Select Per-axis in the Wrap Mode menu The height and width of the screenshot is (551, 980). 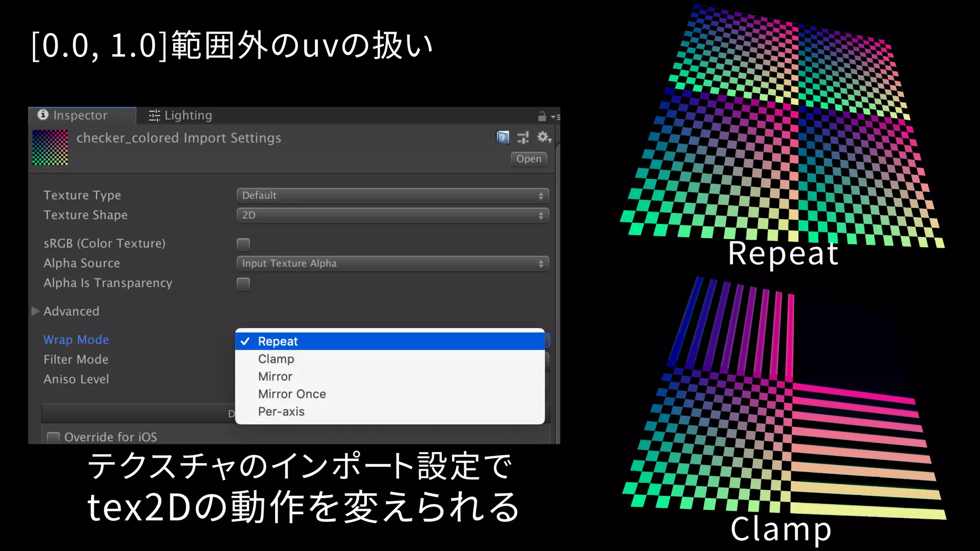(x=390, y=411)
